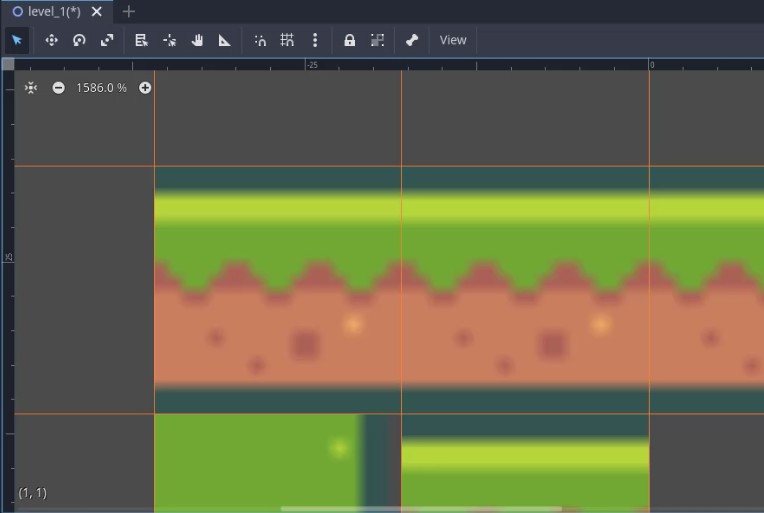Viewport: 764px width, 513px height.
Task: Select the arrow Select Mode tool
Action: (17, 40)
